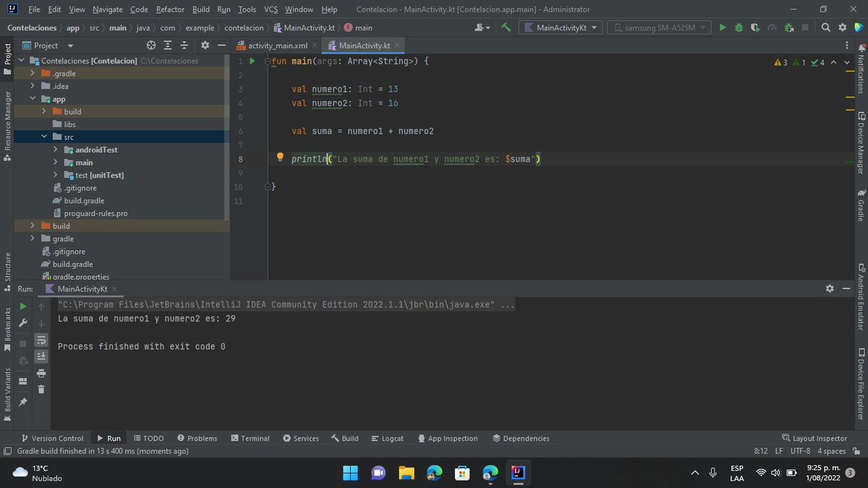Screen dimensions: 868x488
Task: Open Version Control tool window
Action: click(52, 438)
